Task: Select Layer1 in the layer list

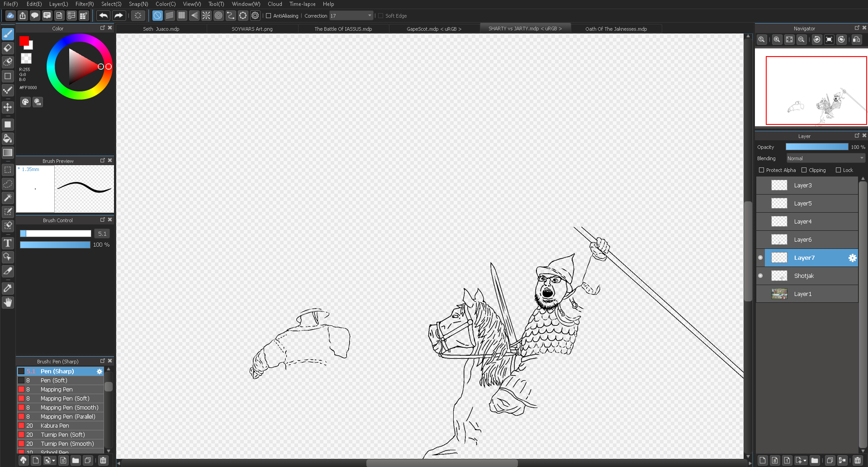Action: pos(803,294)
